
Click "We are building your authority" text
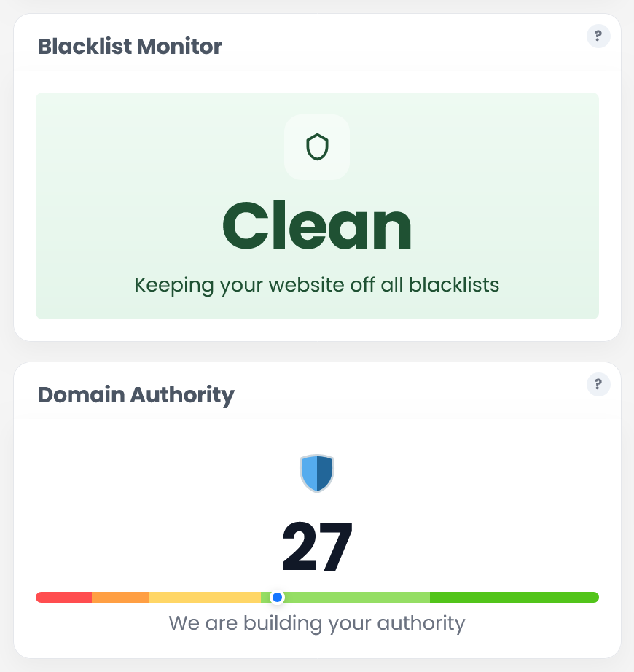point(317,623)
